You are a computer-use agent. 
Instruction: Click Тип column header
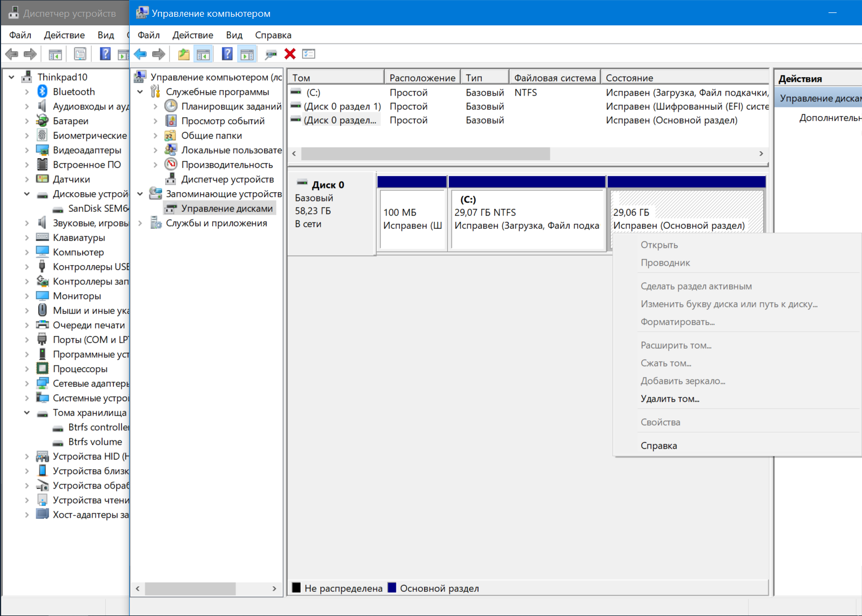(484, 78)
